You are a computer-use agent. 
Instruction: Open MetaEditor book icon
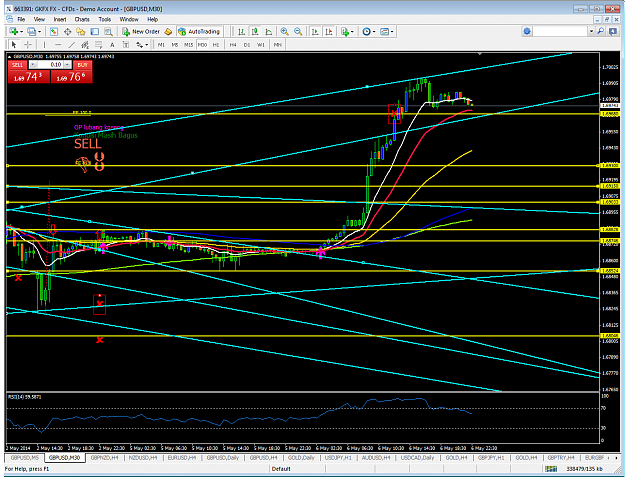[168, 31]
